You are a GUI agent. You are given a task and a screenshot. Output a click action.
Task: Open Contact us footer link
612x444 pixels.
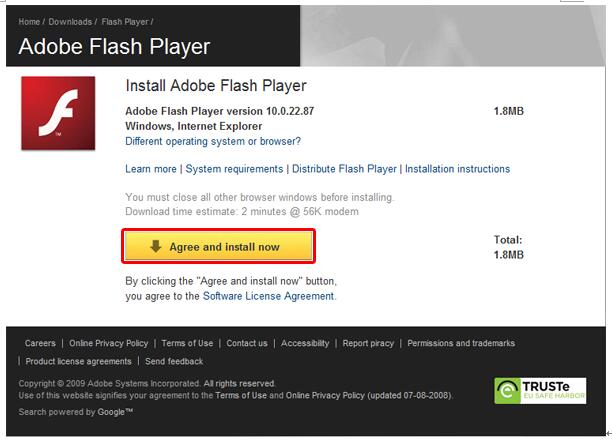pyautogui.click(x=247, y=343)
